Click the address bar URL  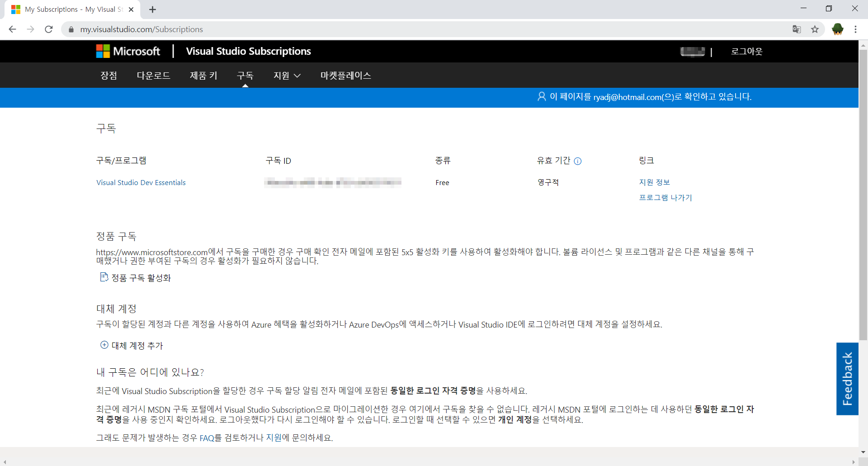pyautogui.click(x=142, y=29)
